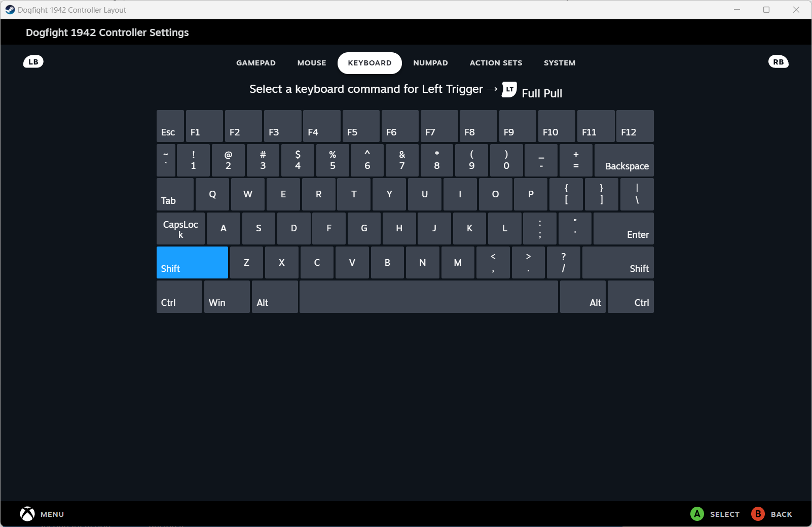The width and height of the screenshot is (812, 527).
Task: Choose the left bracket key
Action: (566, 194)
